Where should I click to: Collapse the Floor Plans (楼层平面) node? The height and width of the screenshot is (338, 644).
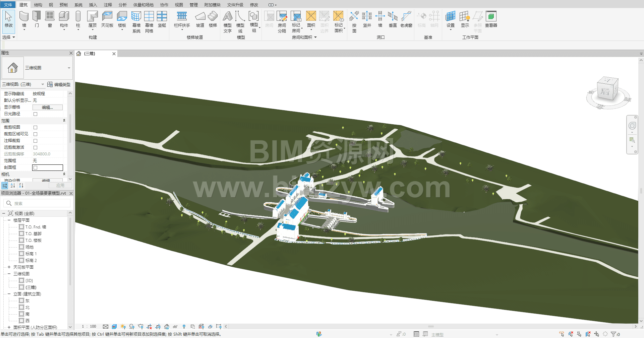point(9,220)
